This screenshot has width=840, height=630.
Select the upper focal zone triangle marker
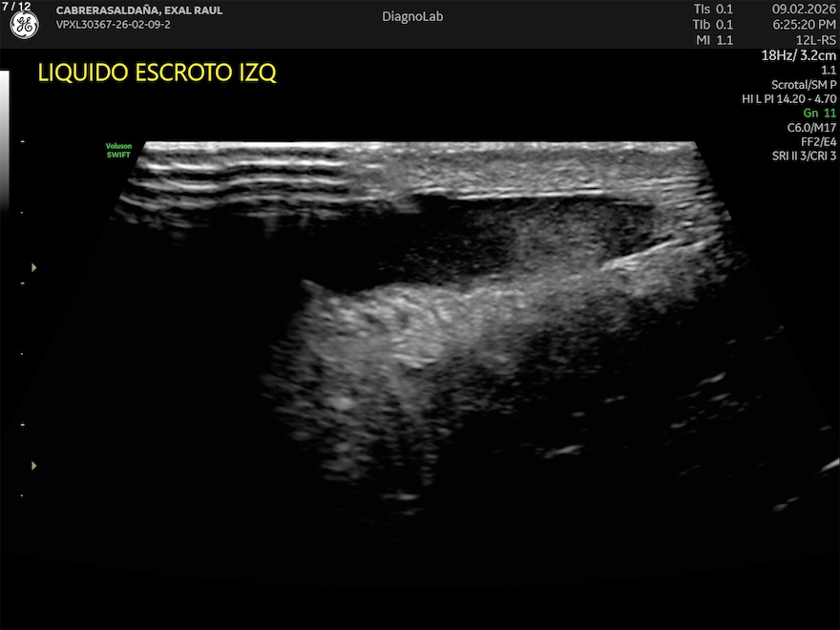[x=34, y=268]
